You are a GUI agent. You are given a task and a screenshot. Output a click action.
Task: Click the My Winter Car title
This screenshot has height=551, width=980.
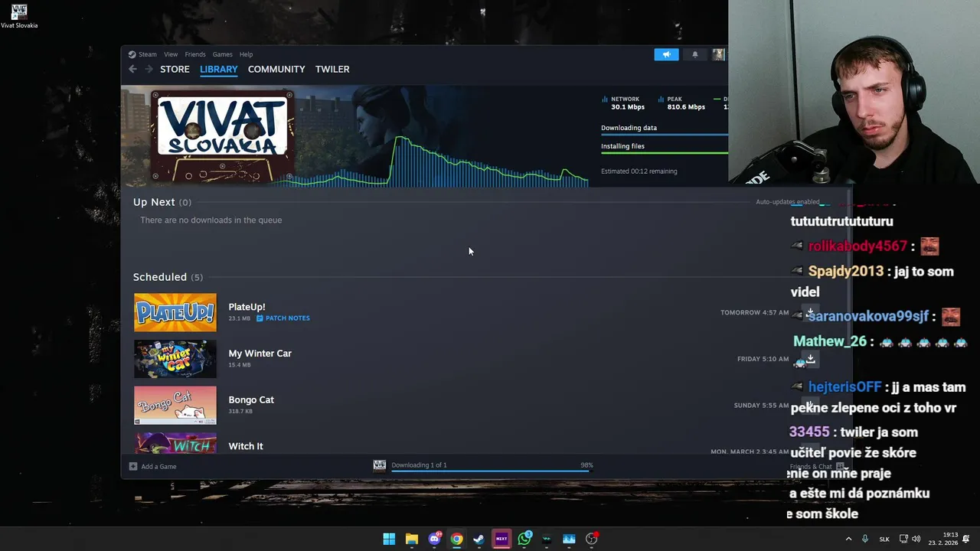260,354
